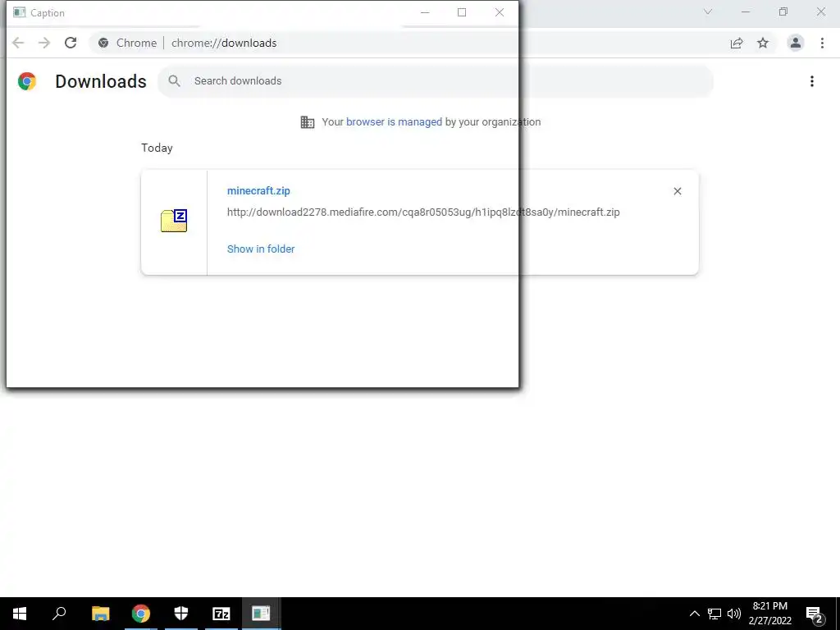
Task: Click the Chrome logo beside Downloads
Action: pyautogui.click(x=27, y=81)
